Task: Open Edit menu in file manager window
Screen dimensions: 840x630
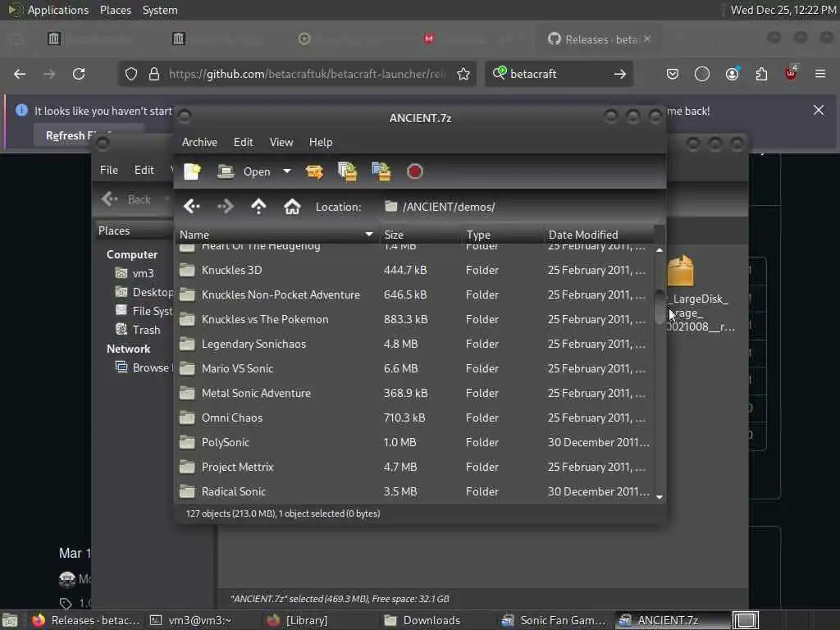Action: pos(144,170)
